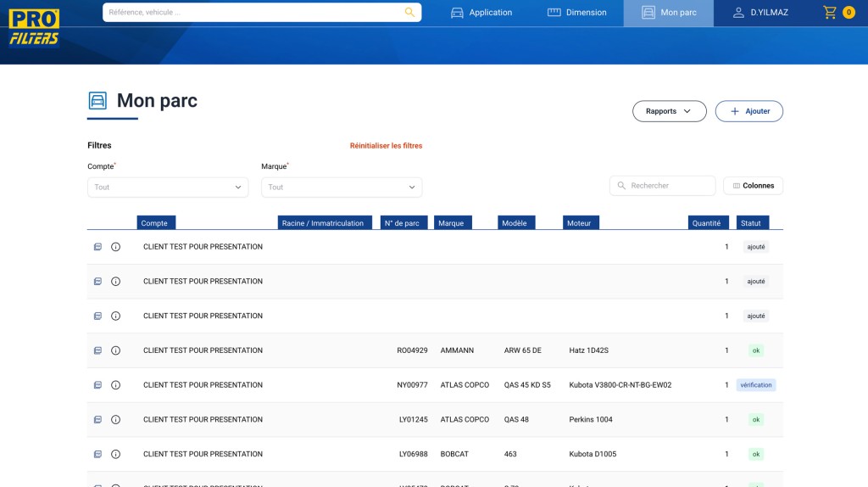Sort by Modèle column header
The width and height of the screenshot is (868, 487).
click(x=516, y=223)
